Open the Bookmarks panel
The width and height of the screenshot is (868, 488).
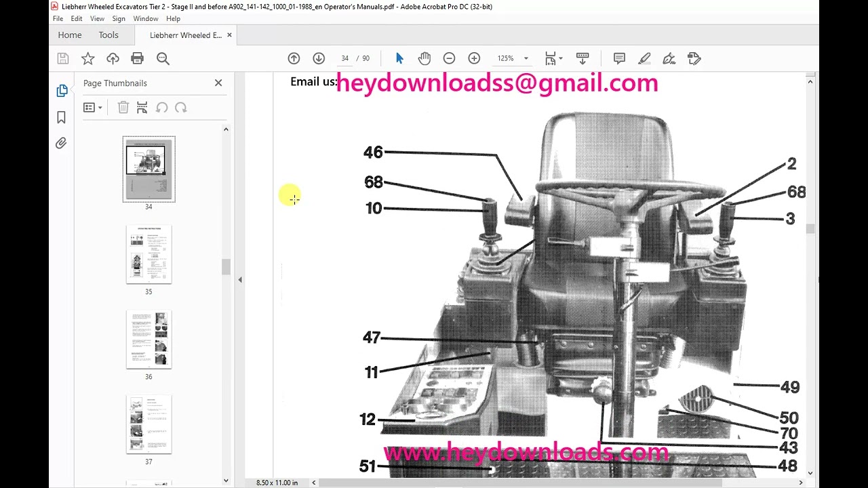[61, 117]
